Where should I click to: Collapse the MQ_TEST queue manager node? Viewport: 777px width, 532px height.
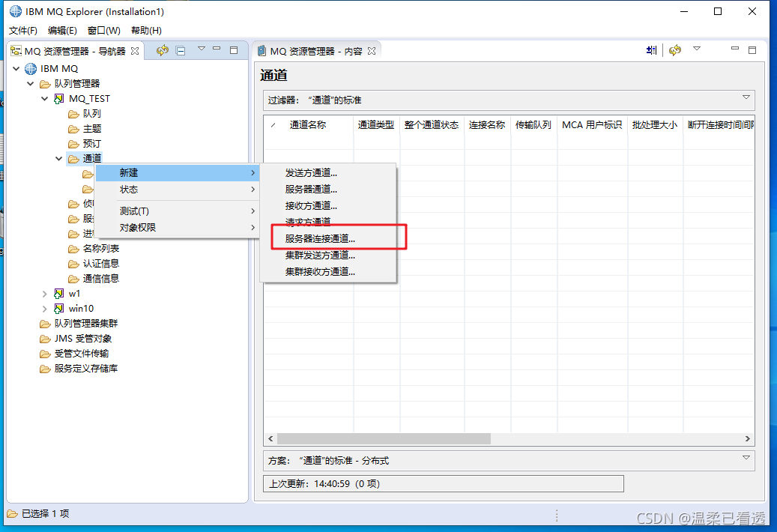click(x=45, y=99)
